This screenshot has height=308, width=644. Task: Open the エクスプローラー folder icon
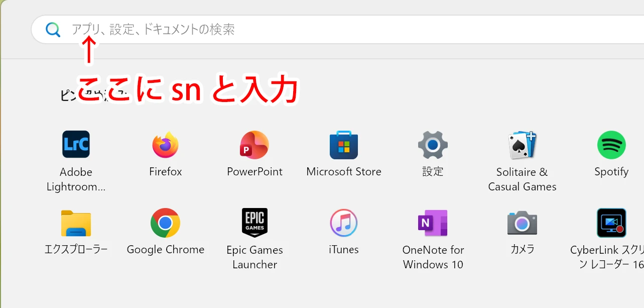pyautogui.click(x=76, y=223)
